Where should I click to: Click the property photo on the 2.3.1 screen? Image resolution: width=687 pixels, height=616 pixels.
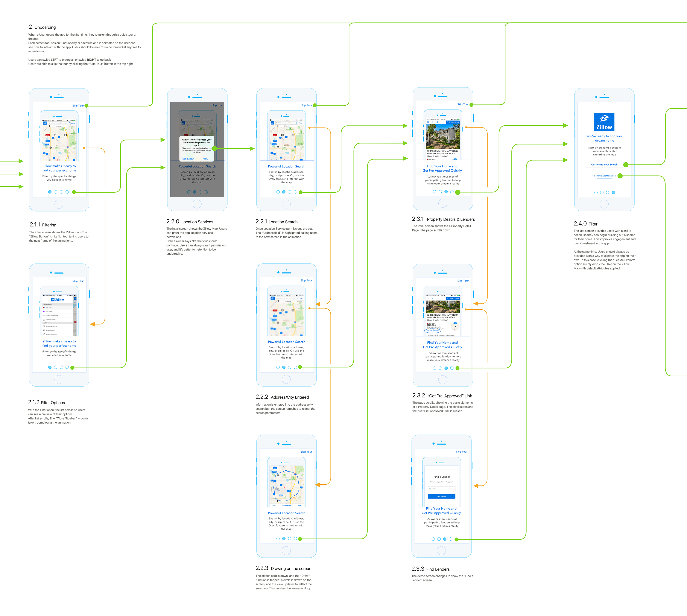(443, 137)
